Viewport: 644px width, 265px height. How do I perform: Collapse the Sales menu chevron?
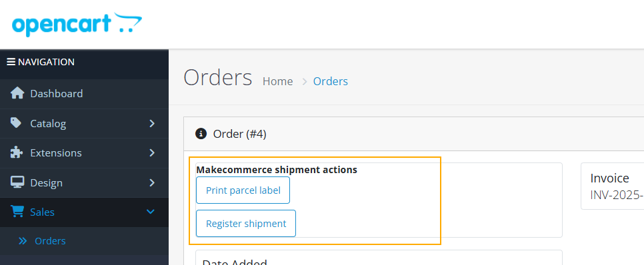coord(151,212)
